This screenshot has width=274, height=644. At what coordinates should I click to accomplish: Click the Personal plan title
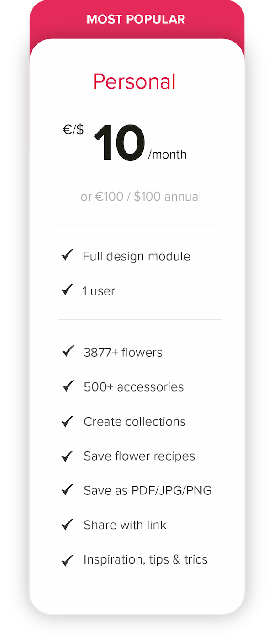tap(134, 81)
